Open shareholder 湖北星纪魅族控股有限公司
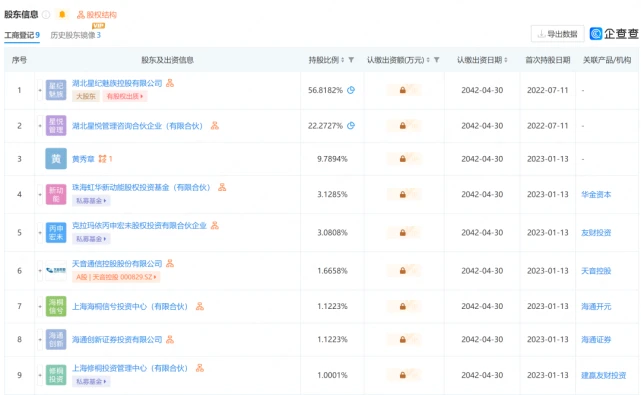The width and height of the screenshot is (641, 395). point(117,83)
